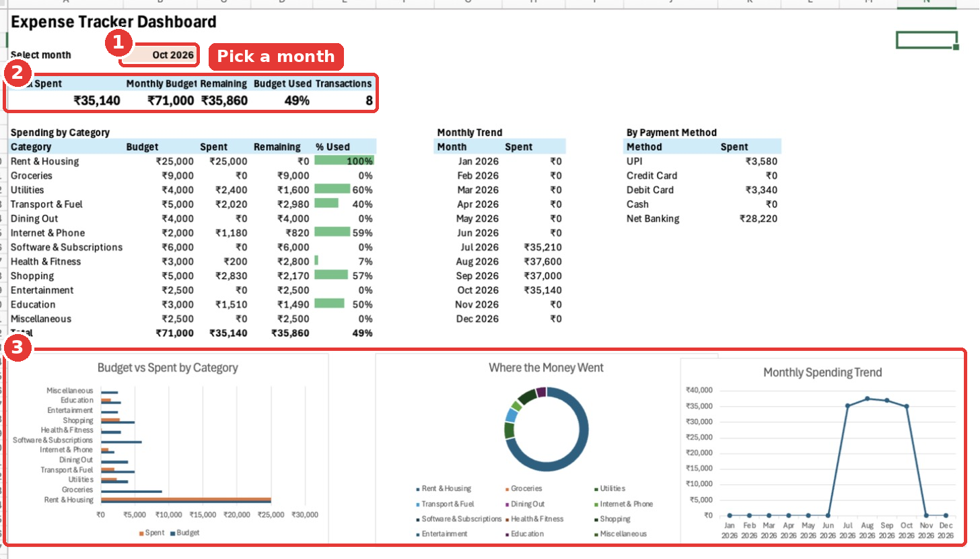
Task: Select Debit Card spent value ₹3,340
Action: pos(761,190)
